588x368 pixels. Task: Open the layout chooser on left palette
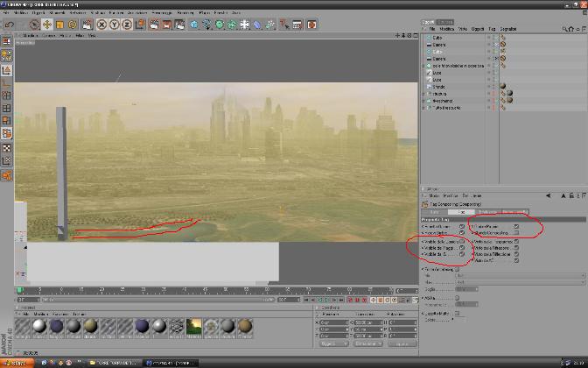click(7, 41)
